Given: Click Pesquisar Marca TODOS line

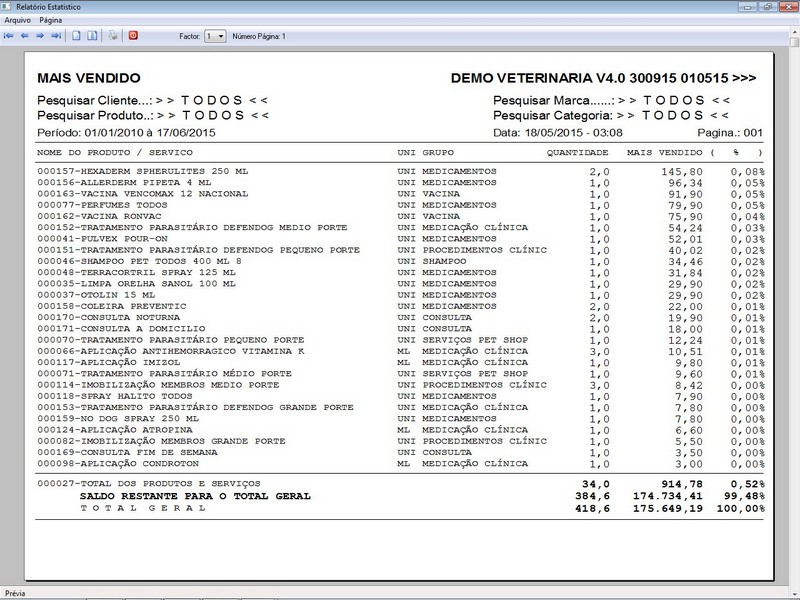Looking at the screenshot, I should 612,101.
